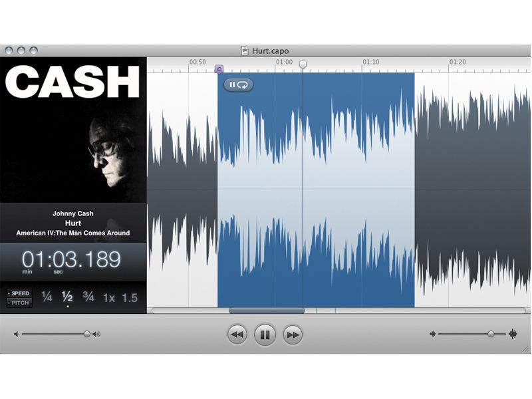Toggle SPEED adjustment mode
The height and width of the screenshot is (399, 532).
point(20,293)
